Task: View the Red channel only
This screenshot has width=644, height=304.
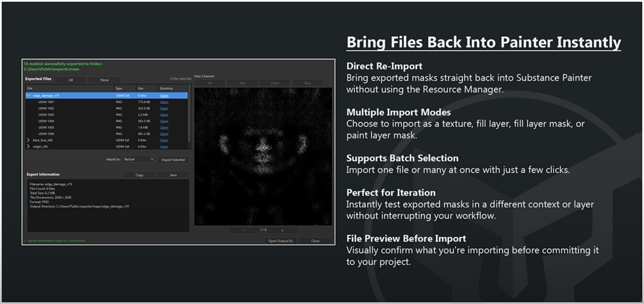Action: (x=242, y=83)
